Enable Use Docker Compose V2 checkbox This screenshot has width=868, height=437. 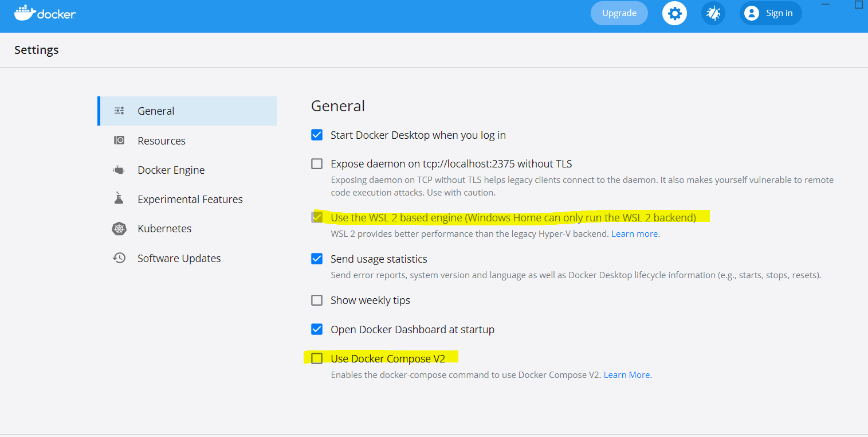click(317, 358)
